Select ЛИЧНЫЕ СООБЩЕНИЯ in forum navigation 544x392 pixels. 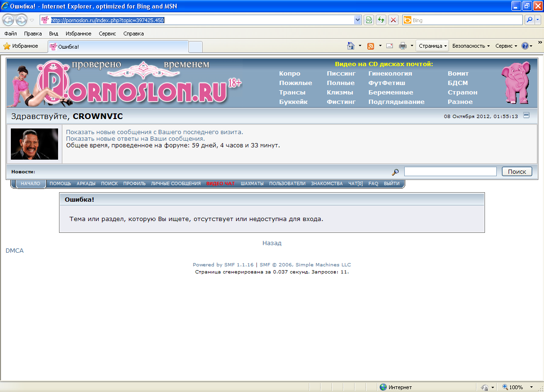(176, 183)
